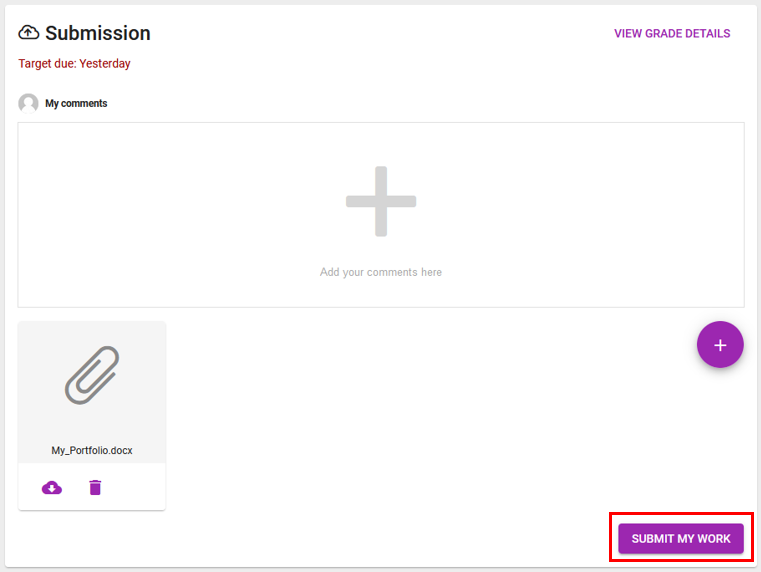The image size is (761, 572).
Task: Click the word "WORK" on the submit button
Action: coord(714,539)
